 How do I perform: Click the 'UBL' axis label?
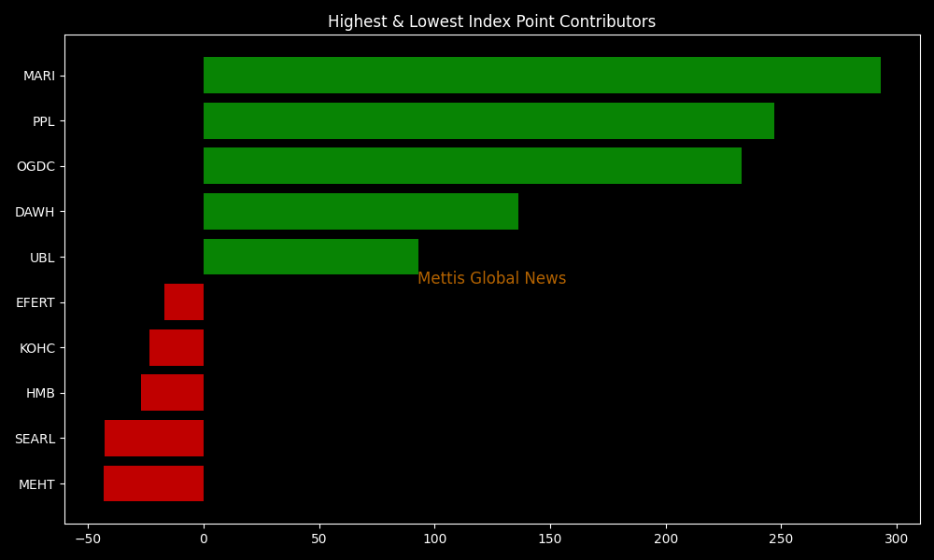(42, 258)
